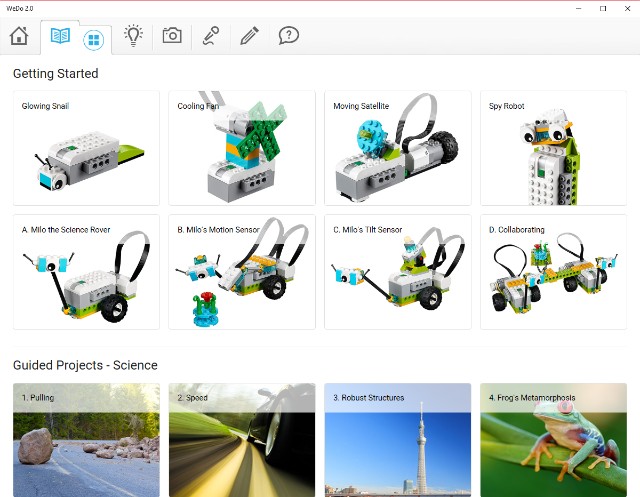
Task: Open the microphone recording tool
Action: 211,36
